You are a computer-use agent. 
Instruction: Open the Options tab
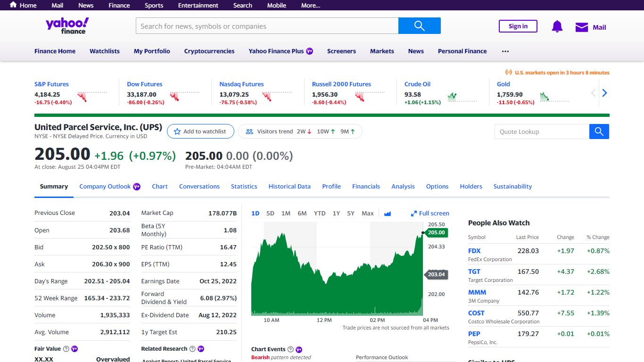[x=437, y=186]
